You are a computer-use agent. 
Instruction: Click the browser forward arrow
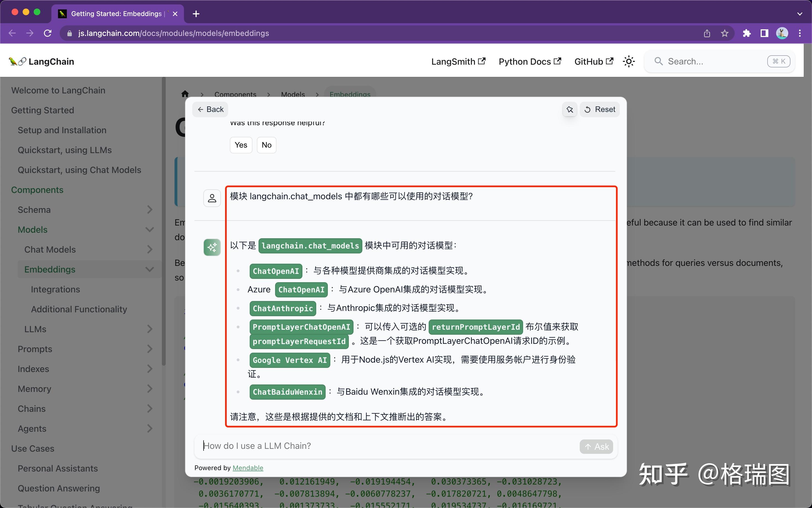point(30,33)
